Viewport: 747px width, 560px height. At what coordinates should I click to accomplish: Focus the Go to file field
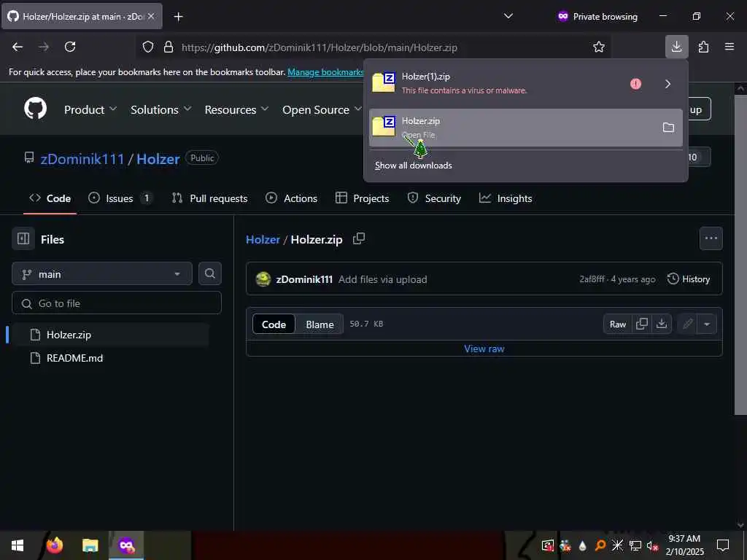coord(117,303)
